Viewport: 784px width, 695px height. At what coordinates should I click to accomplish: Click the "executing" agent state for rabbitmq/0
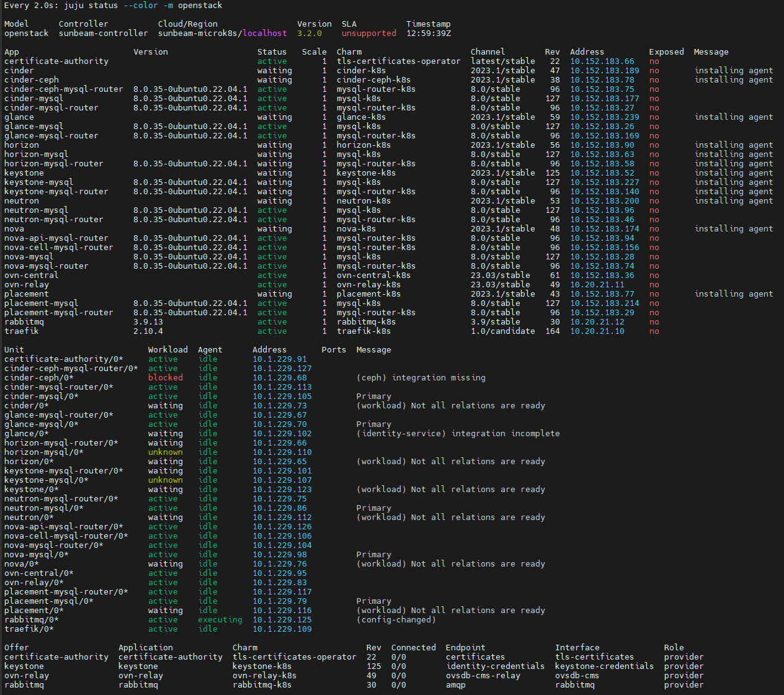(220, 620)
